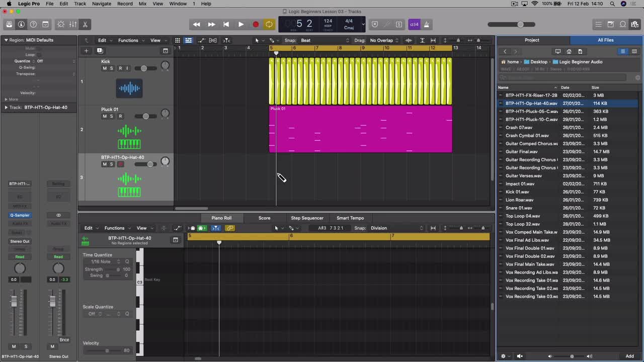Open the Toolbar toggle icon
Viewport: 644px width, 362px height.
point(45,24)
